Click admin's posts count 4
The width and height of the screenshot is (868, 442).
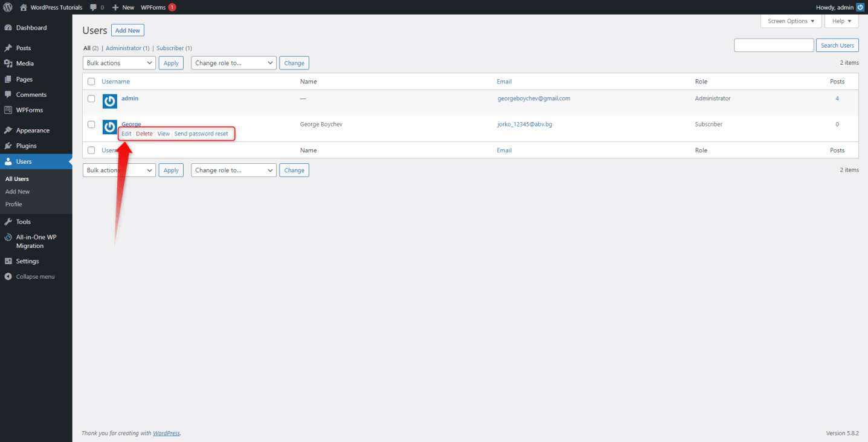pos(837,99)
